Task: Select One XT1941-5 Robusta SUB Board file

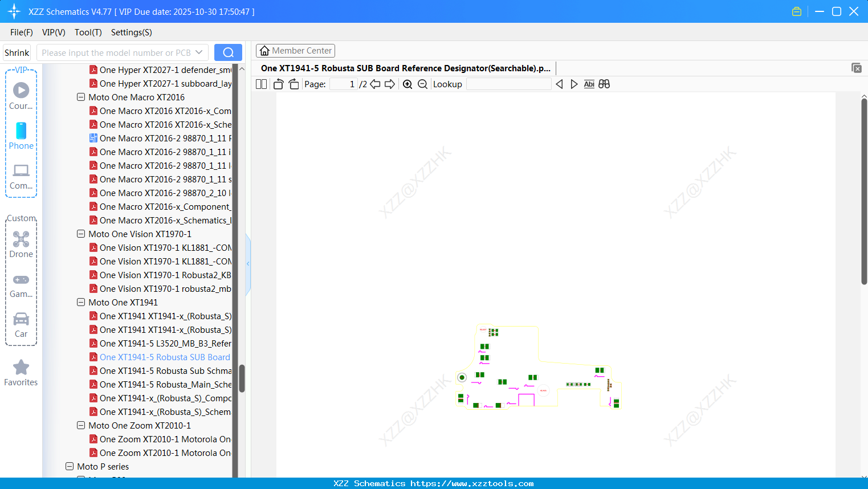Action: pyautogui.click(x=160, y=357)
